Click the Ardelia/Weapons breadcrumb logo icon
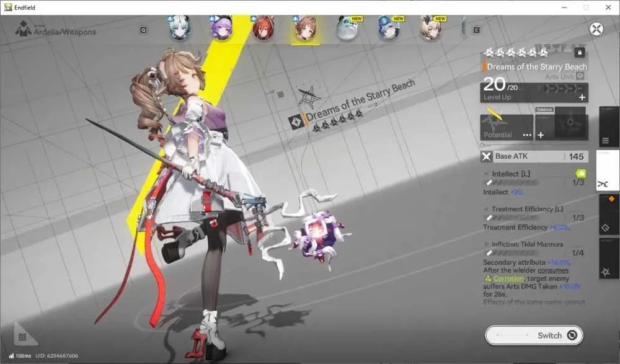The width and height of the screenshot is (620, 364). pyautogui.click(x=23, y=29)
